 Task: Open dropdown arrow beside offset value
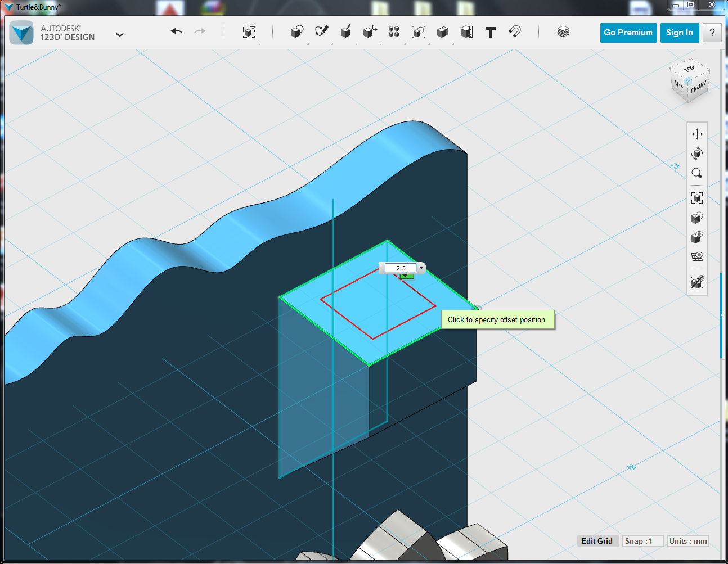pyautogui.click(x=421, y=268)
